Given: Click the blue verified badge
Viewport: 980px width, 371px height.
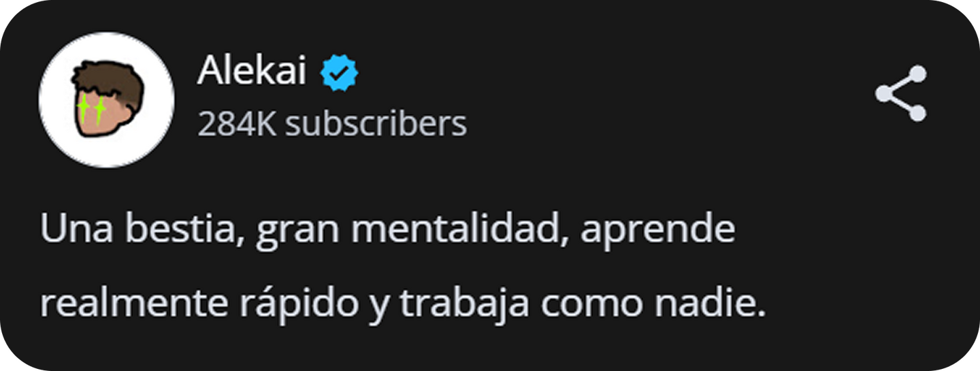Looking at the screenshot, I should (340, 73).
